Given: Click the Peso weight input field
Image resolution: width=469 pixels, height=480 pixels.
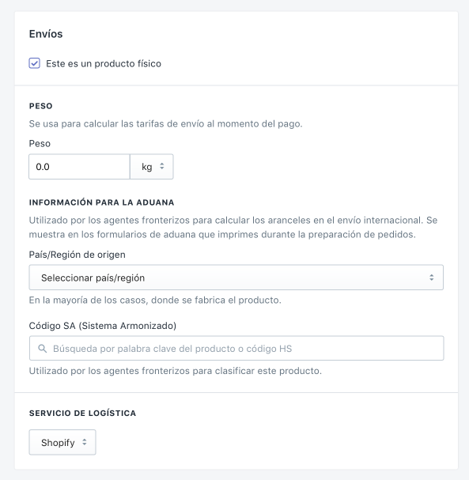Looking at the screenshot, I should pos(79,167).
